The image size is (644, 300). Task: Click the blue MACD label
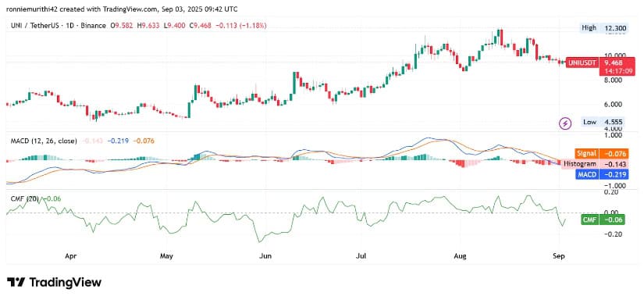[x=586, y=174]
